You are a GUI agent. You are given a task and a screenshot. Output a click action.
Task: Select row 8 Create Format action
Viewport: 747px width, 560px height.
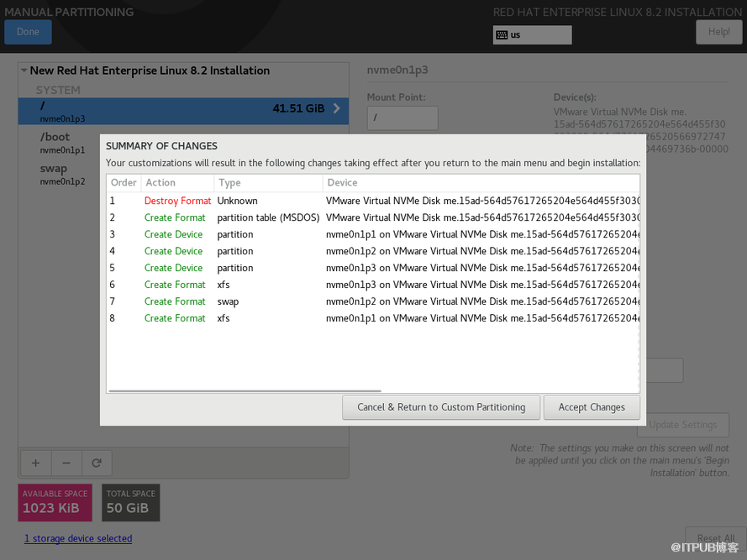[175, 318]
